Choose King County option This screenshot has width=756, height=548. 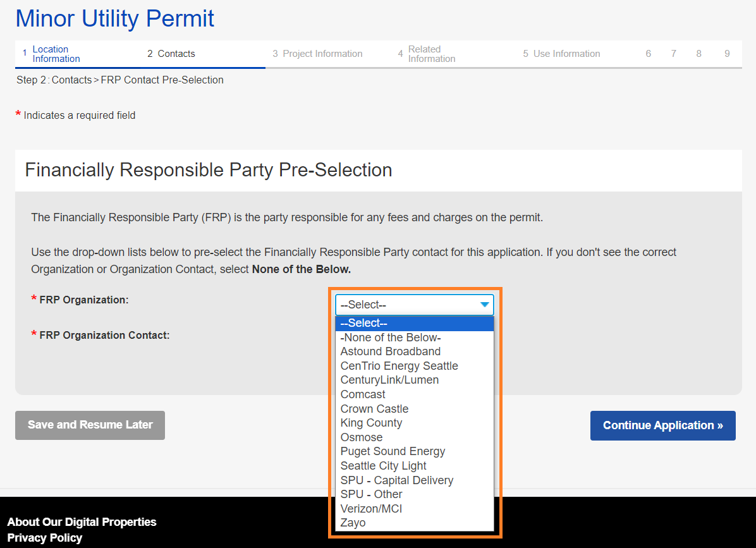[371, 423]
